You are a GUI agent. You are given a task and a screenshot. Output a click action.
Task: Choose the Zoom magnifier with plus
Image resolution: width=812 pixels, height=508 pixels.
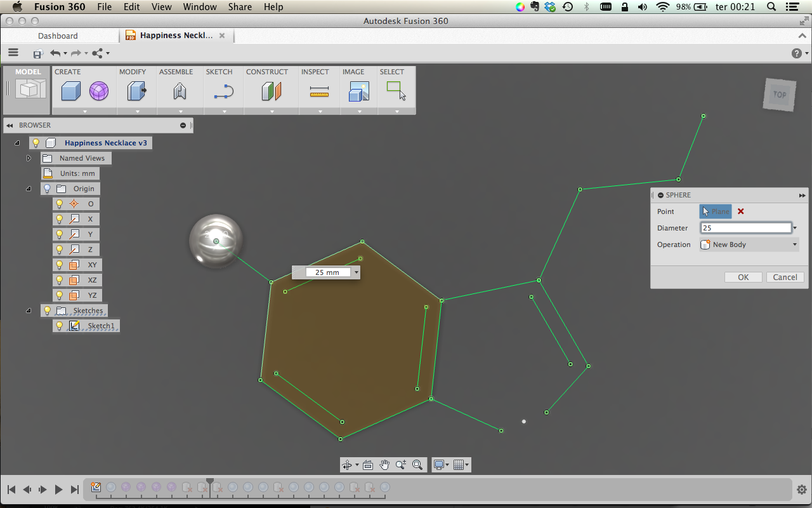[x=401, y=465]
